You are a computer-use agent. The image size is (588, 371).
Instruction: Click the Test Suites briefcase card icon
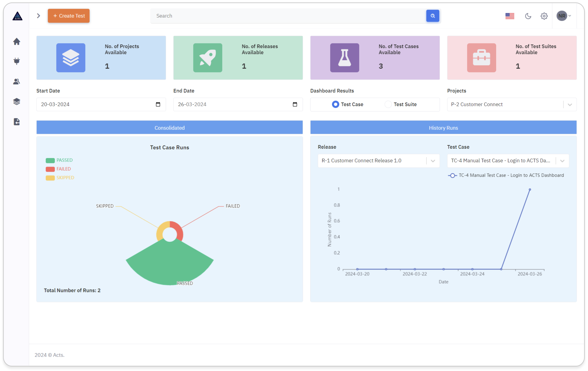pos(481,58)
